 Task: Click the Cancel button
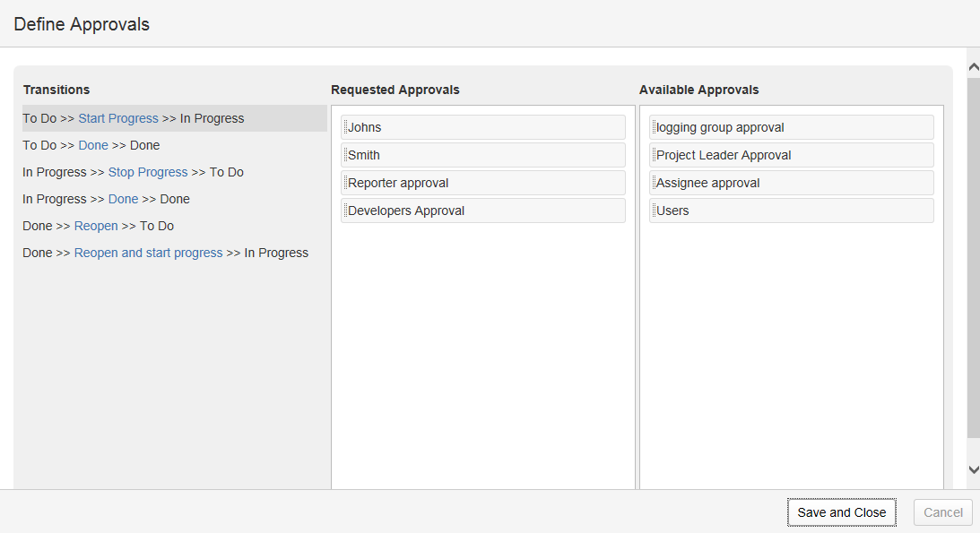pos(942,512)
